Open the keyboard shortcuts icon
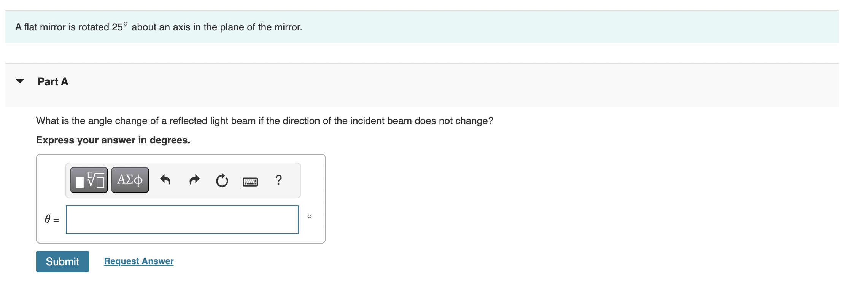The image size is (868, 287). click(250, 181)
